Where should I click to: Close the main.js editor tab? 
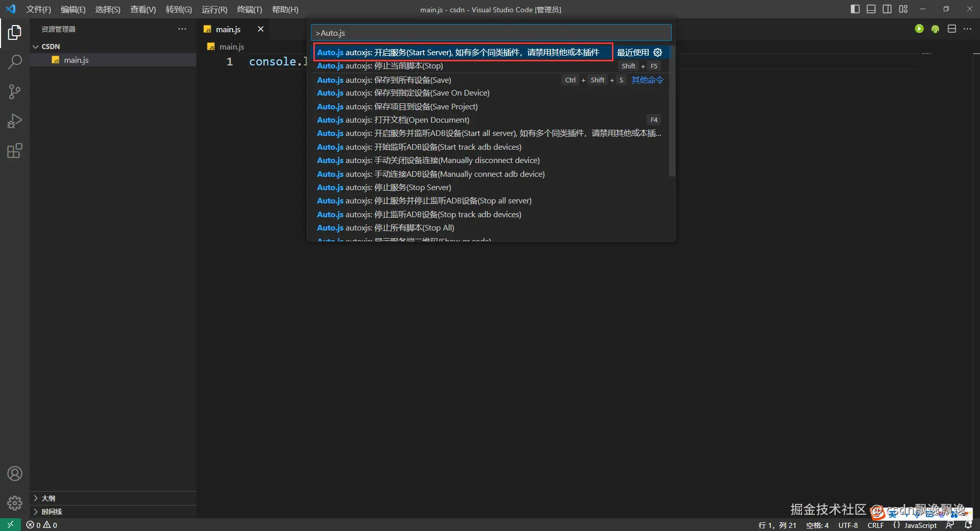click(261, 29)
